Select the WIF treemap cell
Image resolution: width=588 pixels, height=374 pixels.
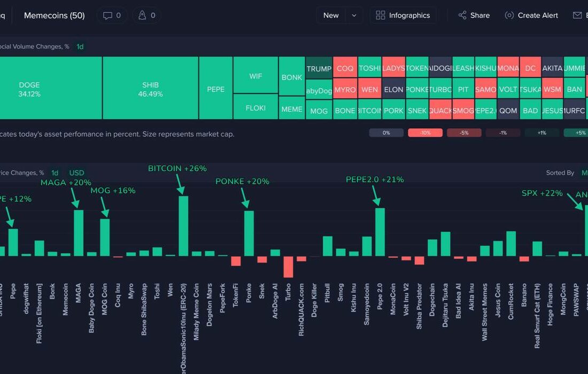click(256, 75)
